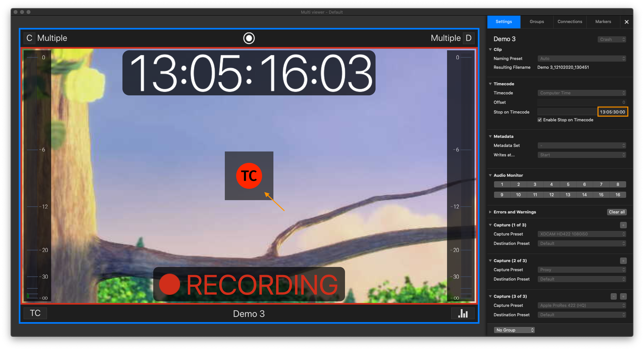Image resolution: width=644 pixels, height=350 pixels.
Task: Click the timecode Offset field
Action: pos(582,103)
